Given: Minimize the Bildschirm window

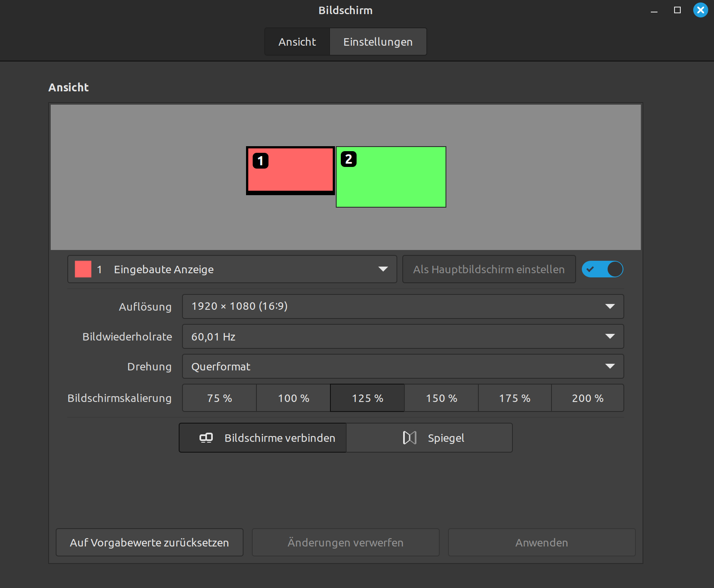Looking at the screenshot, I should (654, 10).
